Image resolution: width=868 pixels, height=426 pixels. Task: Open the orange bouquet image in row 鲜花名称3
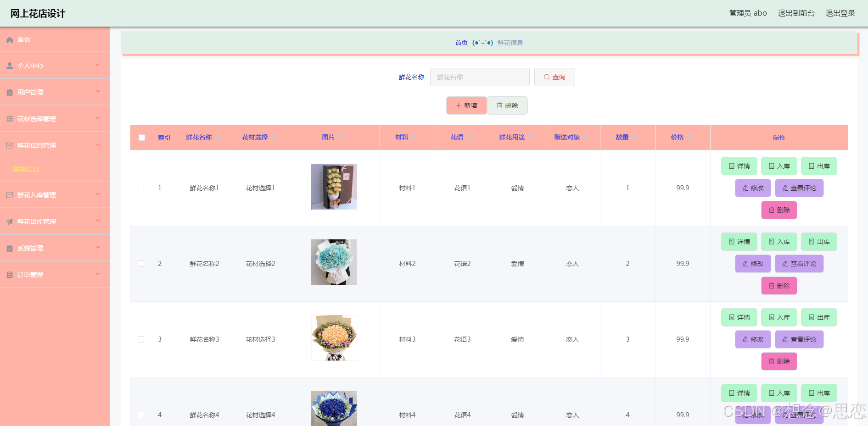tap(334, 338)
